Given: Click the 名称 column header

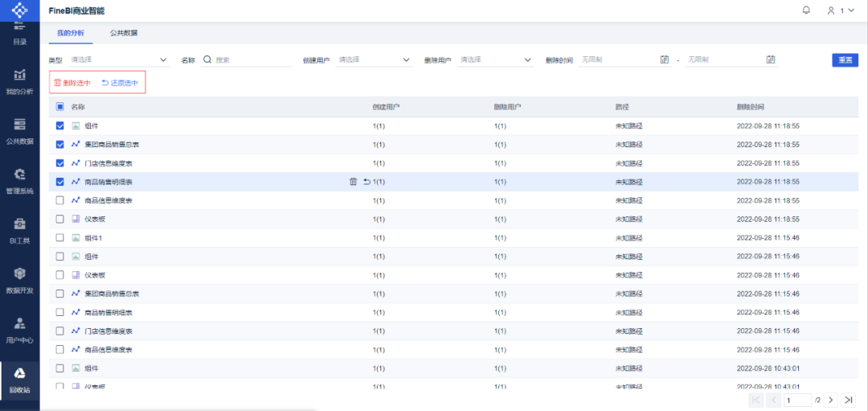Looking at the screenshot, I should [x=77, y=106].
